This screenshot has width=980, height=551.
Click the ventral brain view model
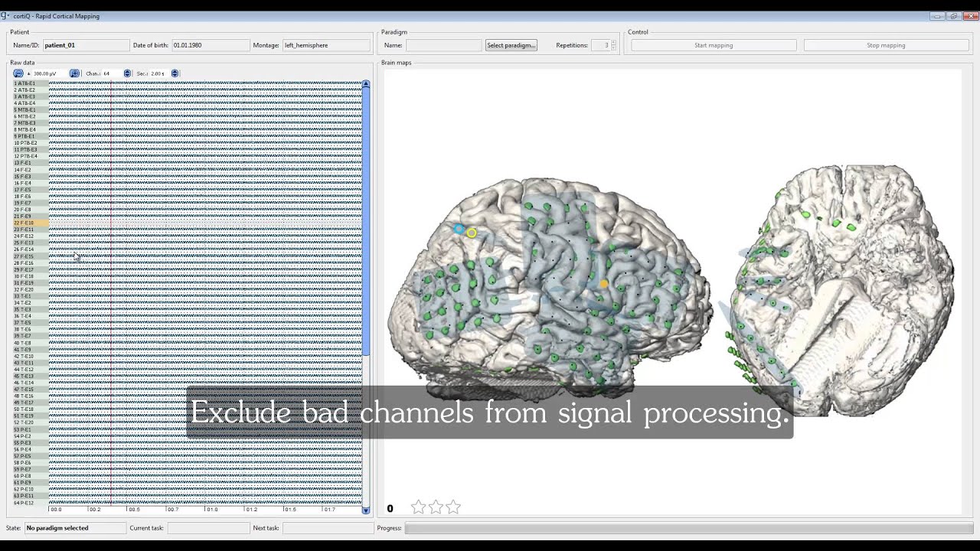tap(841, 291)
